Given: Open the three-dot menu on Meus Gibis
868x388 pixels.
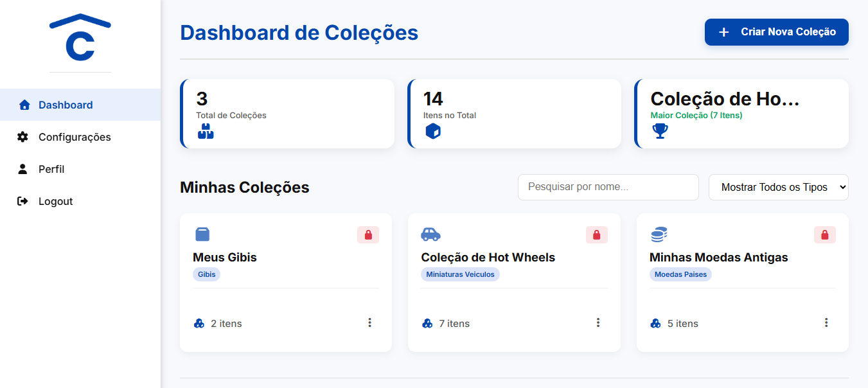Looking at the screenshot, I should point(370,322).
